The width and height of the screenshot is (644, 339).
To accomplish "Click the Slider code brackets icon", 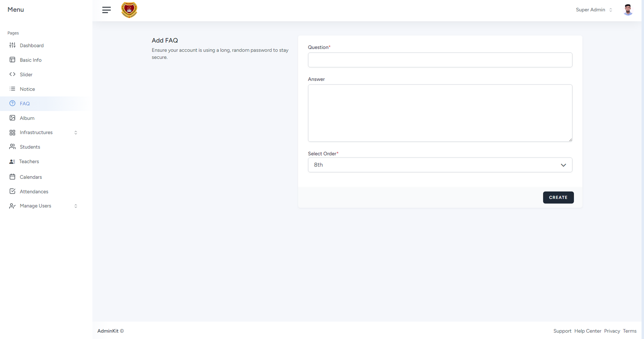I will click(x=12, y=74).
